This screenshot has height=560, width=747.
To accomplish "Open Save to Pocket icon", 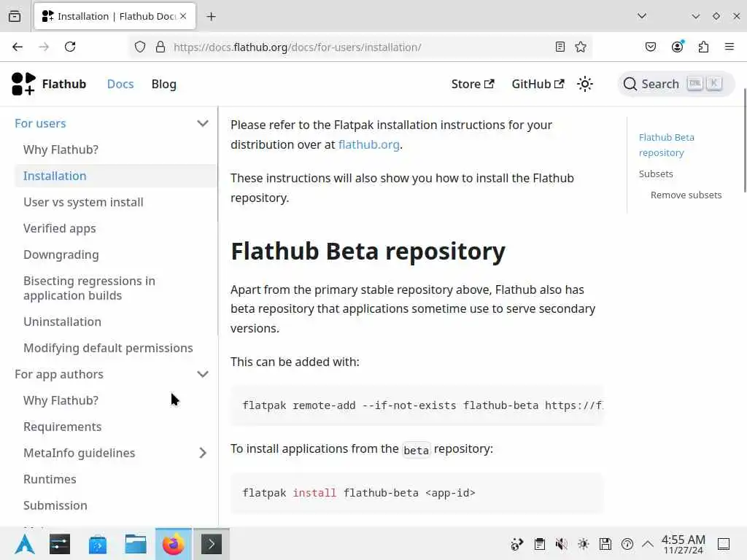I will [650, 47].
